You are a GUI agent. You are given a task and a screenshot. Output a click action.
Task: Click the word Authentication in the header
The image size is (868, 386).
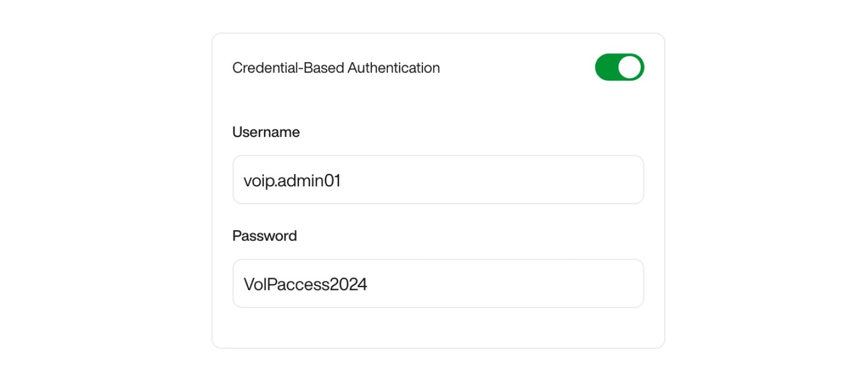[393, 68]
